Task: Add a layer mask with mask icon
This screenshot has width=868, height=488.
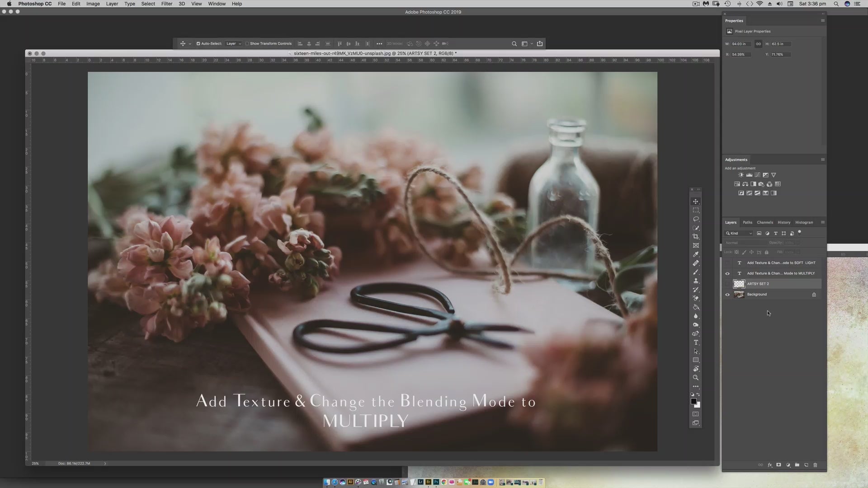Action: [x=778, y=465]
